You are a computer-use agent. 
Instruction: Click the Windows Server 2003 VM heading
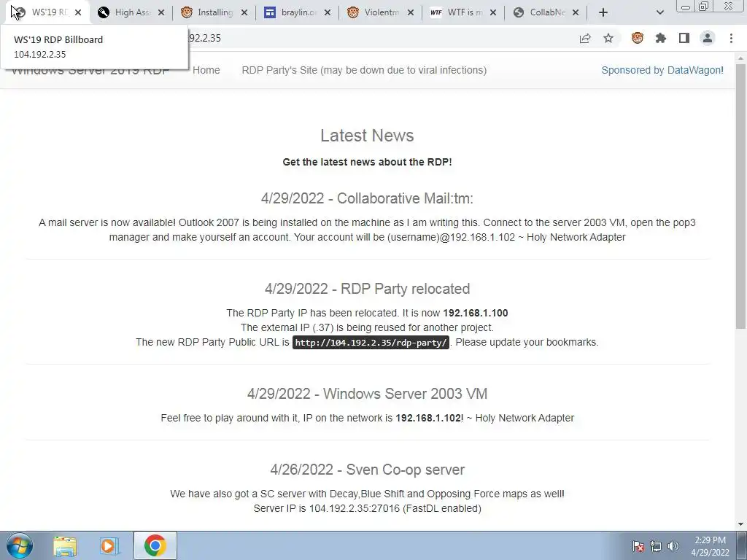click(367, 393)
